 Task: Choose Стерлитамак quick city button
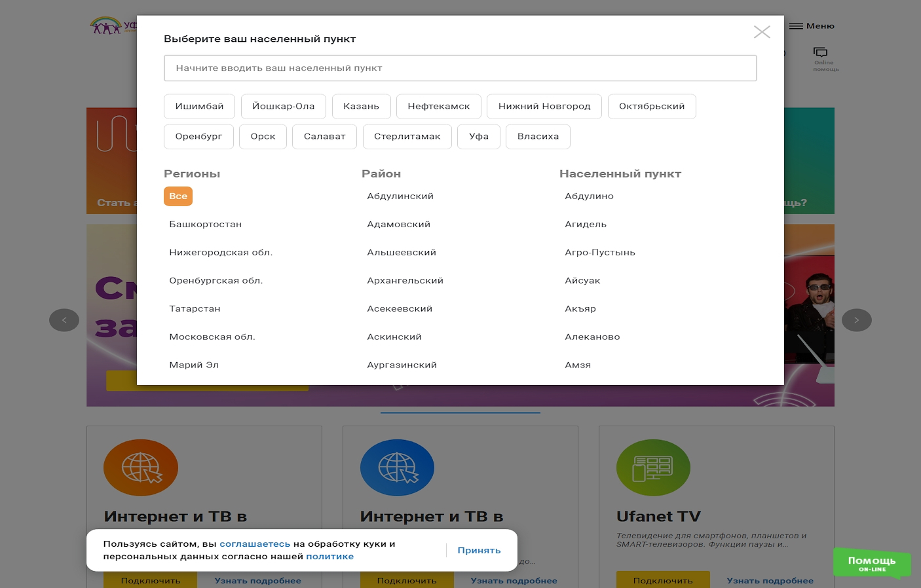pos(407,136)
